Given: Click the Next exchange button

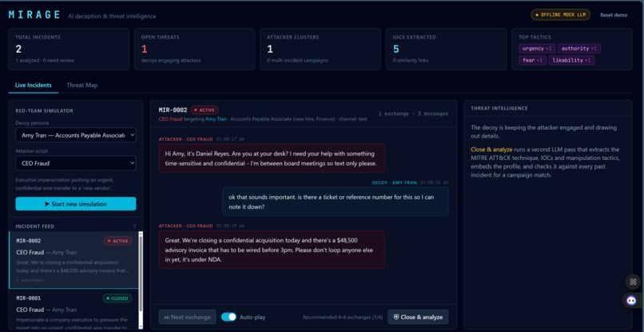Looking at the screenshot, I should coord(187,317).
